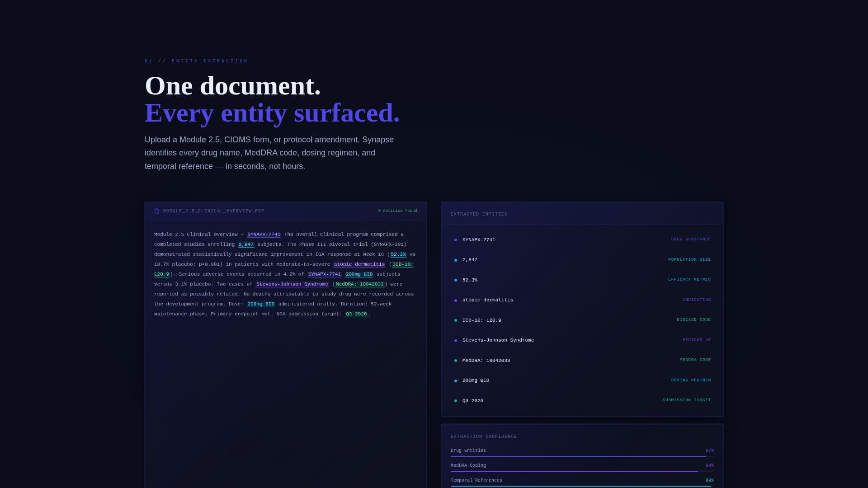Click the EXTRACTION CONFIDENCE panel header
868x488 pixels.
(484, 436)
